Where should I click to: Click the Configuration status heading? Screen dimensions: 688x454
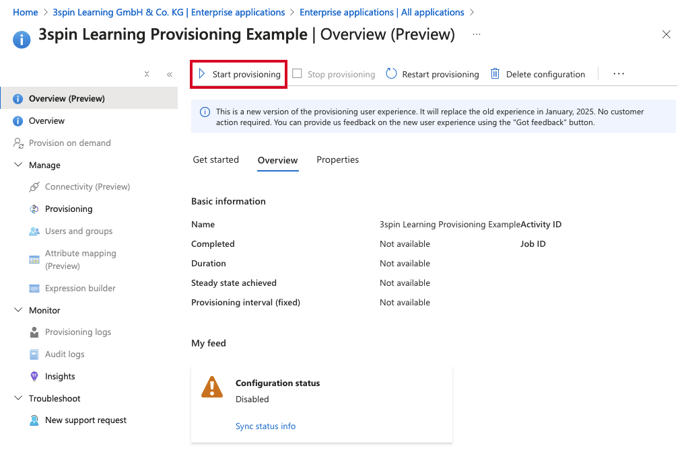pyautogui.click(x=278, y=383)
